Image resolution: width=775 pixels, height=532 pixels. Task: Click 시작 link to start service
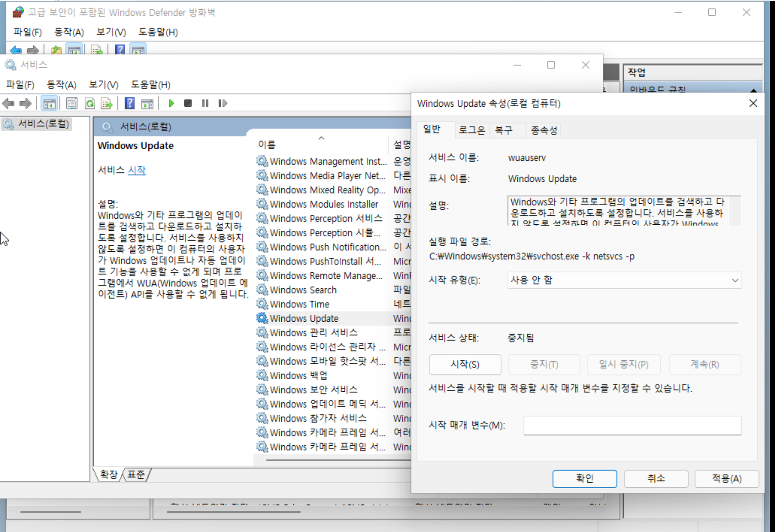tap(137, 170)
